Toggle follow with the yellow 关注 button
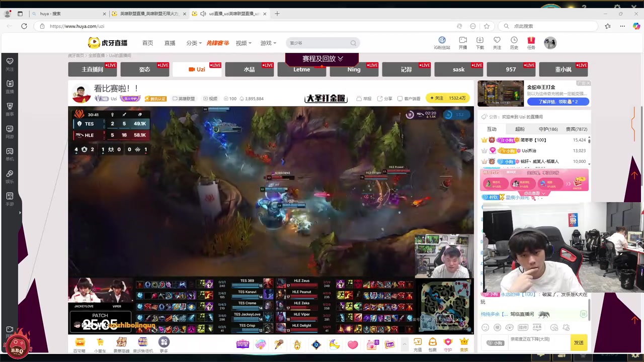The width and height of the screenshot is (644, 362). [x=436, y=98]
